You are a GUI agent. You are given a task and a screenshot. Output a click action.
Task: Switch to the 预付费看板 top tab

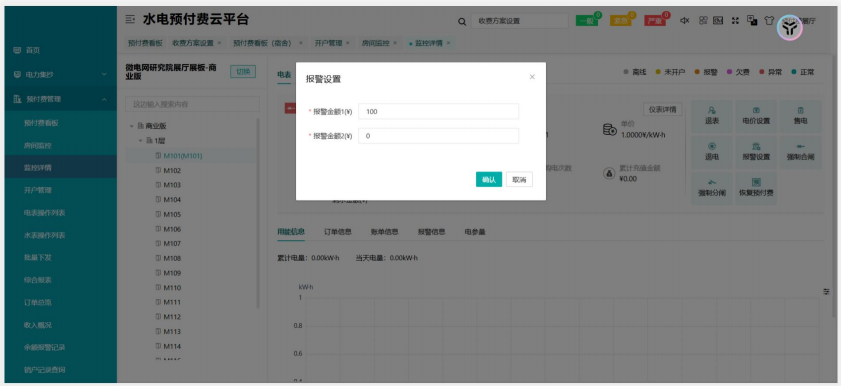(145, 43)
